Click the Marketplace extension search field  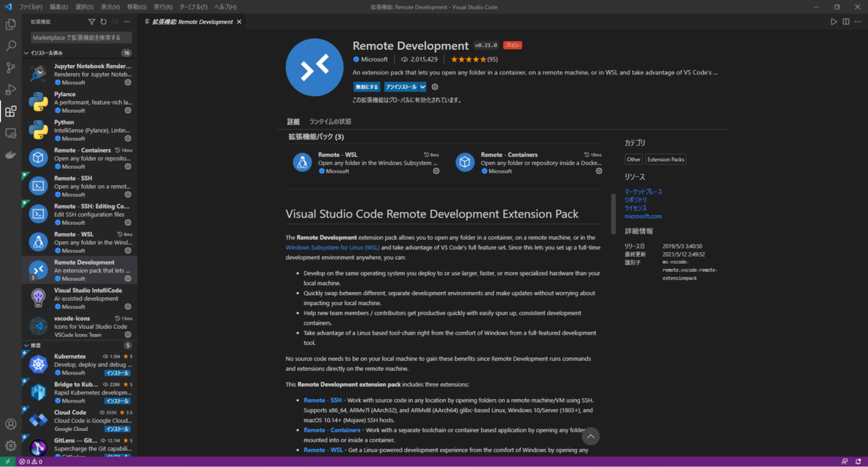(81, 37)
